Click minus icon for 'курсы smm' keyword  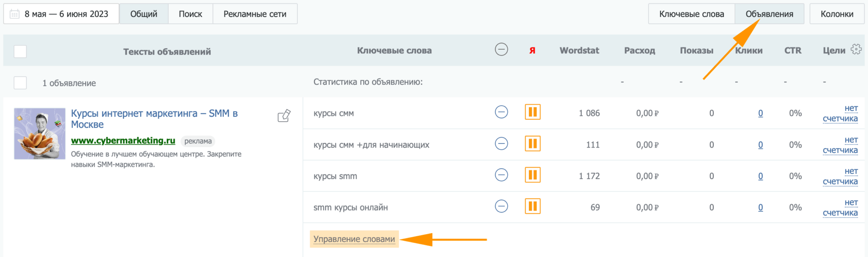pos(501,175)
